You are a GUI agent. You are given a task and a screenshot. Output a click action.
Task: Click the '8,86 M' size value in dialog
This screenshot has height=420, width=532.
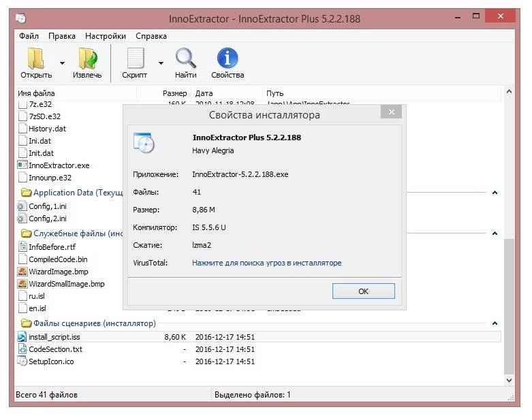pyautogui.click(x=204, y=210)
